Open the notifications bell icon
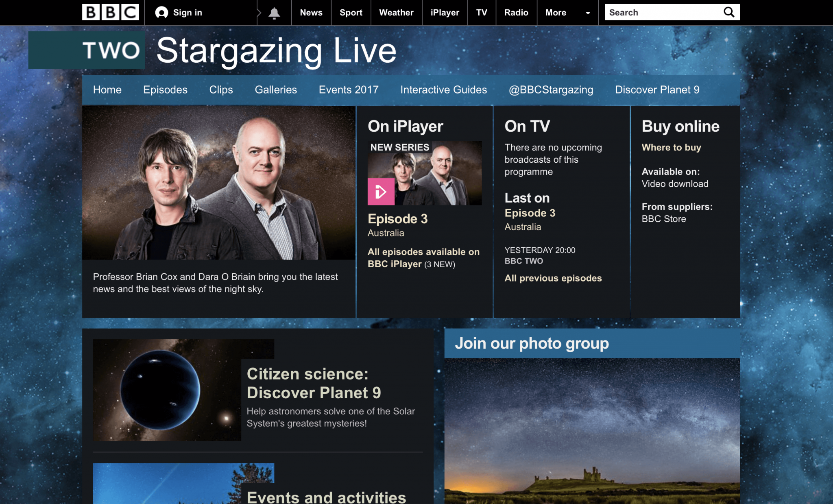Image resolution: width=833 pixels, height=504 pixels. coord(274,13)
